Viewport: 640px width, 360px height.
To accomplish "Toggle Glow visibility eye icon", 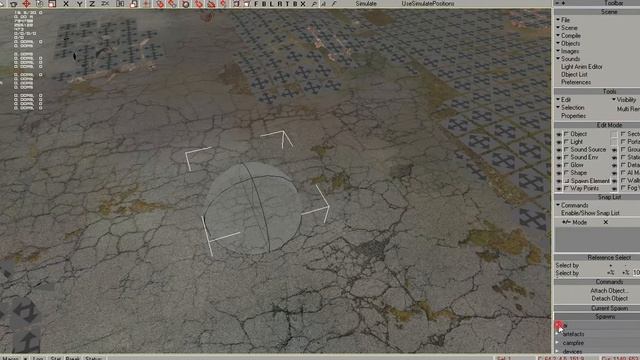I will [x=559, y=165].
